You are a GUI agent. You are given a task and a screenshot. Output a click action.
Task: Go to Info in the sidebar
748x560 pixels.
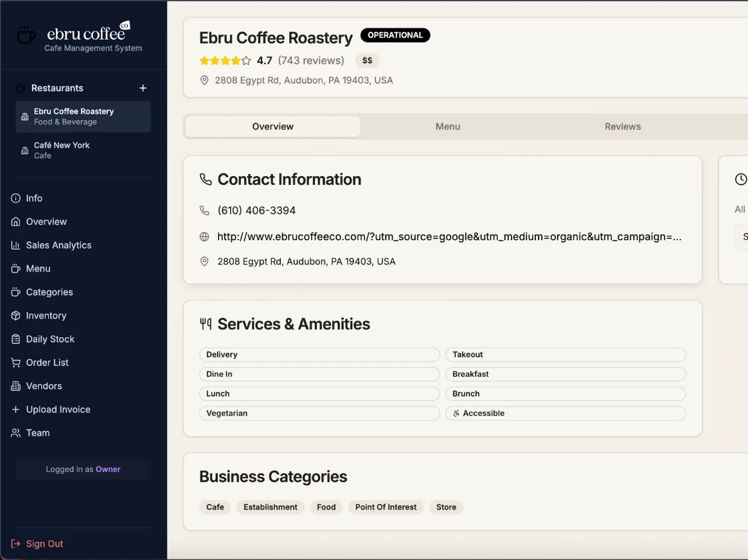[34, 198]
